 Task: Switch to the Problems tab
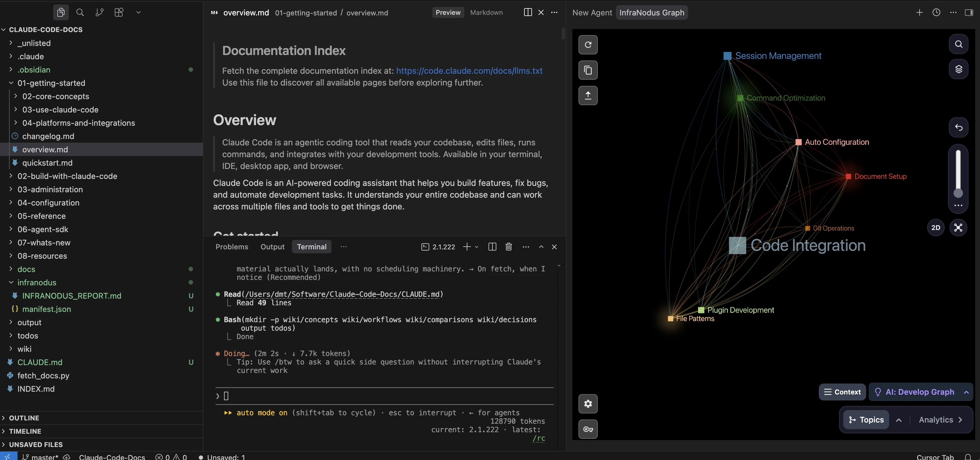click(232, 247)
